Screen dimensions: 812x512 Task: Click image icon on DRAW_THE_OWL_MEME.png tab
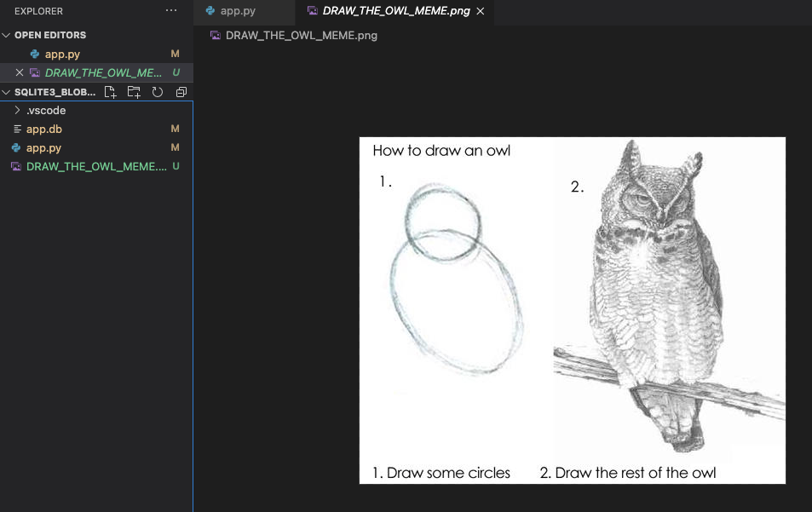312,10
